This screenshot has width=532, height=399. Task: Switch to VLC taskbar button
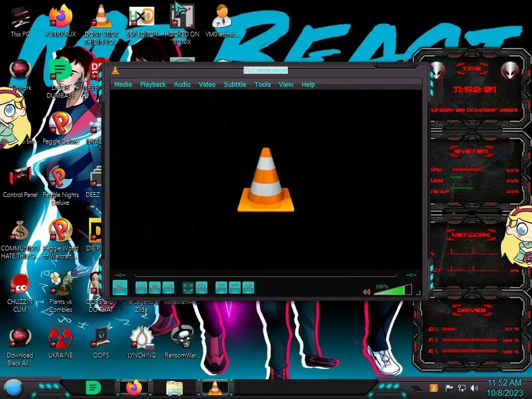point(215,388)
